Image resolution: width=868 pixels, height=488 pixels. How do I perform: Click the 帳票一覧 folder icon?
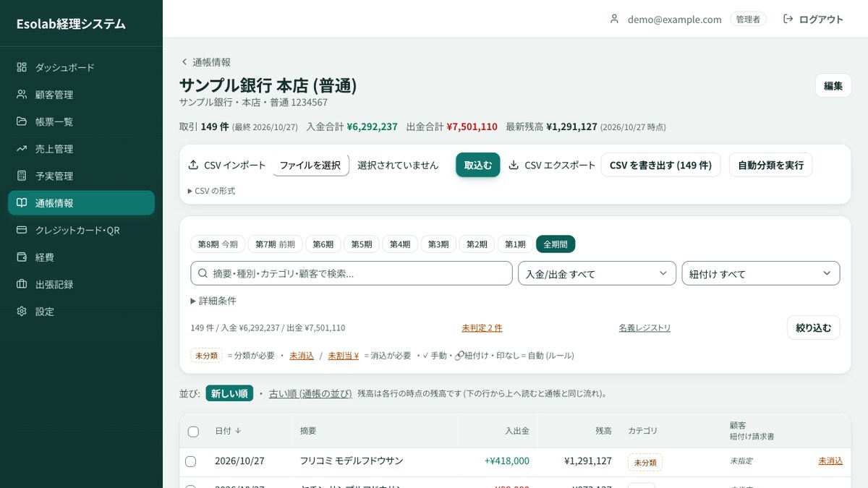pos(22,121)
